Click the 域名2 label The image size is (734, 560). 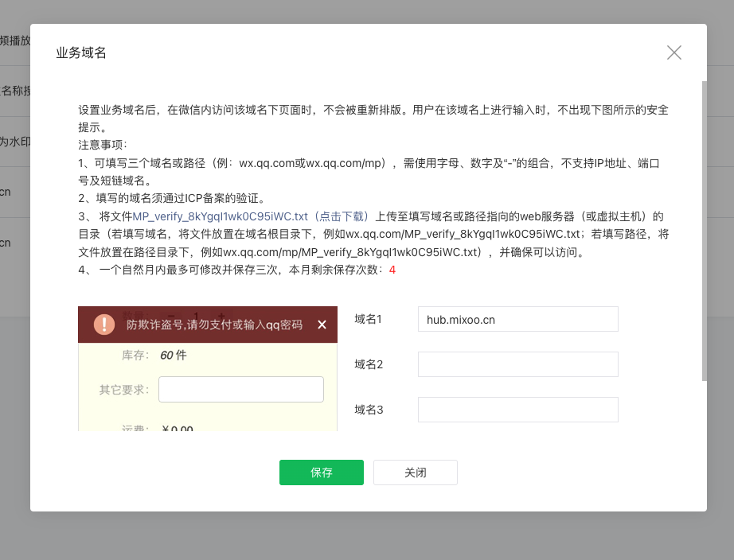tap(369, 364)
